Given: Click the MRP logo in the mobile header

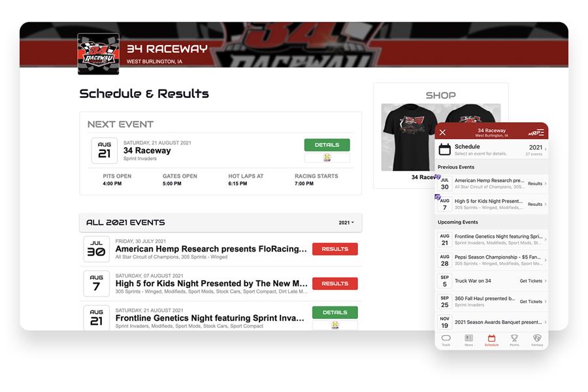Looking at the screenshot, I should point(536,133).
